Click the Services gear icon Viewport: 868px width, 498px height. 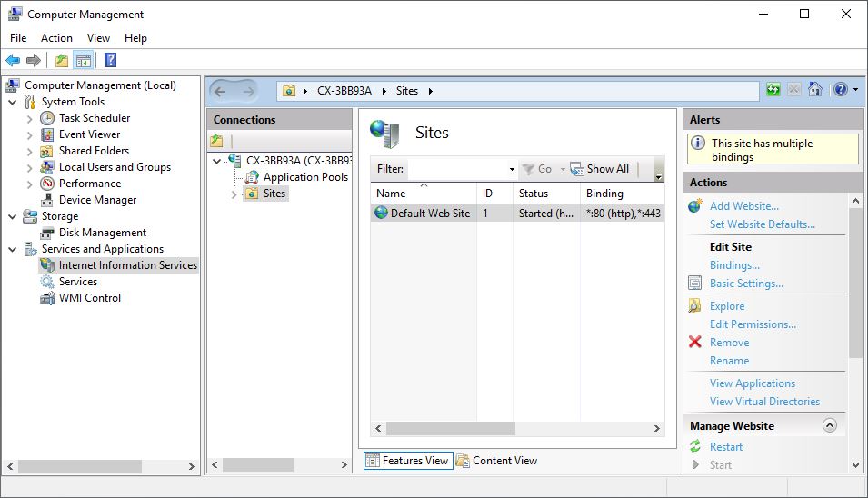(x=47, y=282)
